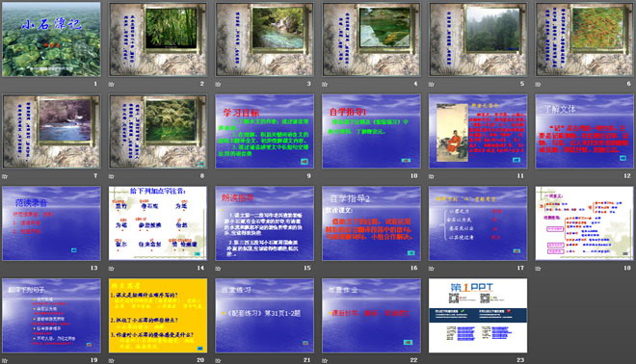The width and height of the screenshot is (636, 364).
Task: Click the animation star under slide 11
Action: 432,176
